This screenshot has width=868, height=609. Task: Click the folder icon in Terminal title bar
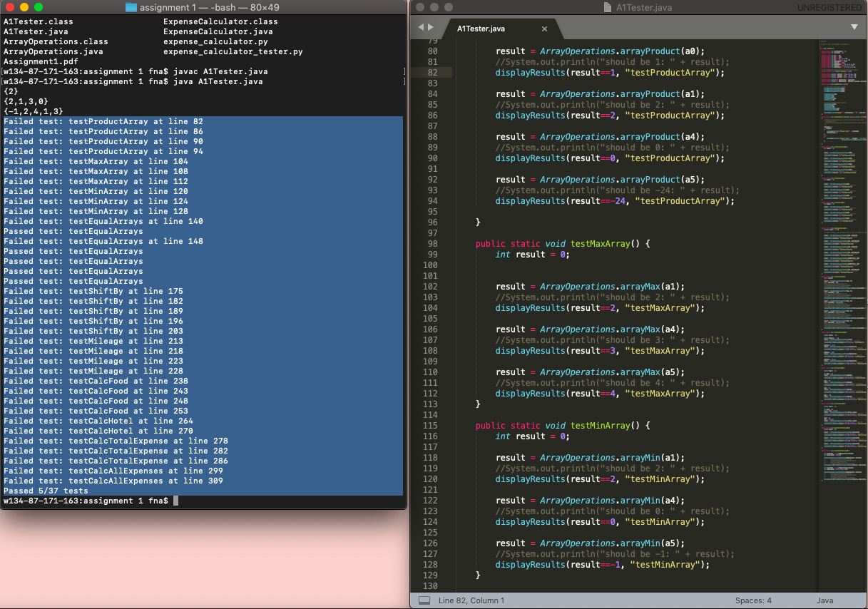tap(131, 7)
